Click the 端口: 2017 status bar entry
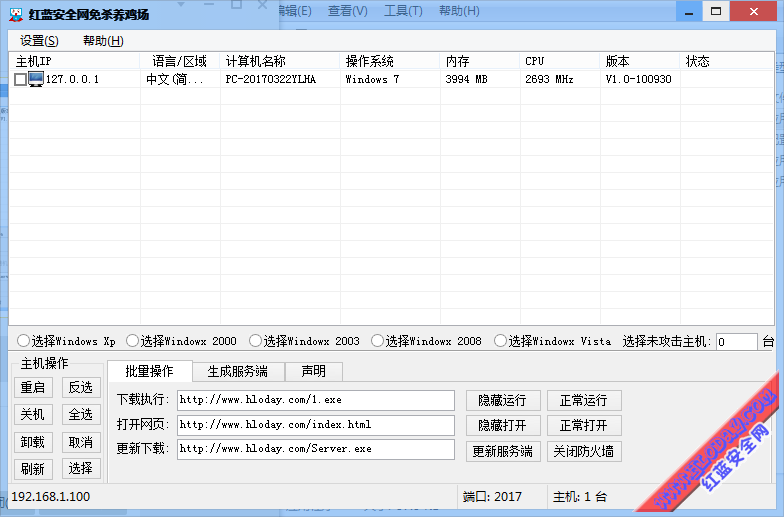Image resolution: width=784 pixels, height=517 pixels. (x=492, y=496)
